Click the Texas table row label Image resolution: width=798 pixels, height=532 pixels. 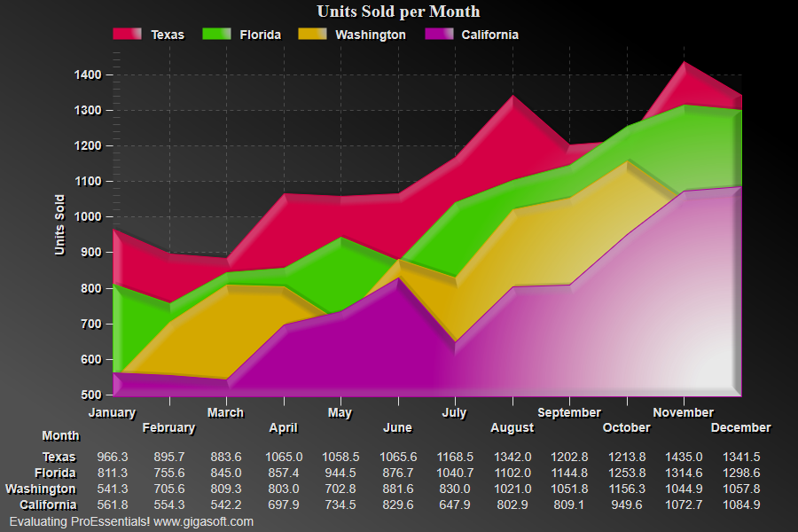[59, 458]
